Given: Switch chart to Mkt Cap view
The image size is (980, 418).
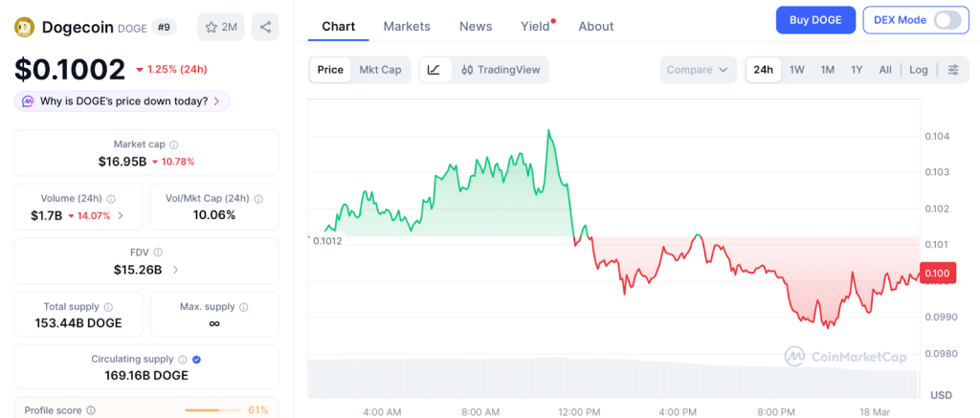Looking at the screenshot, I should (x=380, y=70).
